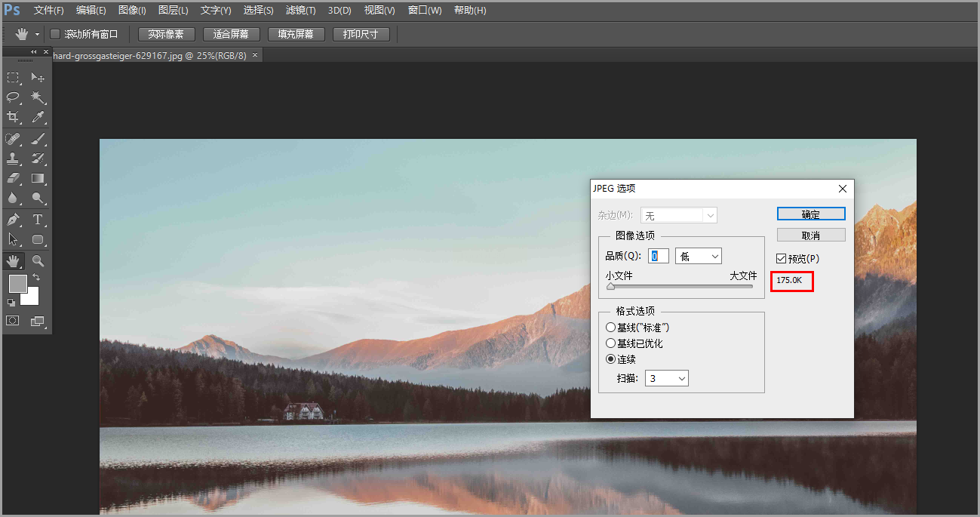
Task: Click the 品质(Q) quality input field
Action: coord(658,257)
